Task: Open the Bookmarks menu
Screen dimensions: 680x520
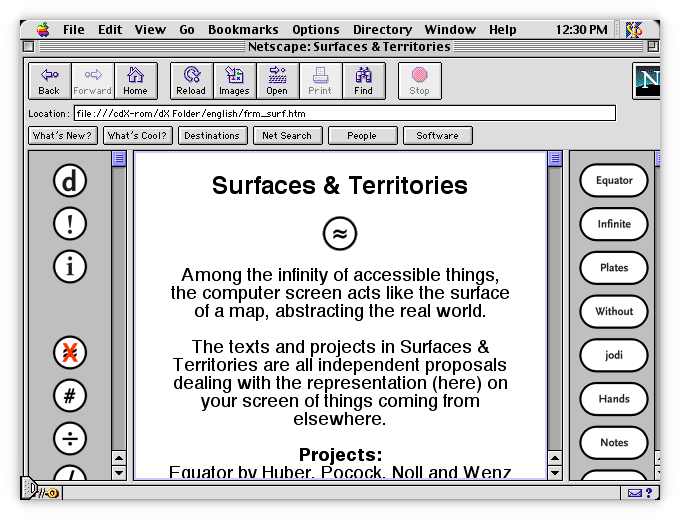Action: coord(243,30)
